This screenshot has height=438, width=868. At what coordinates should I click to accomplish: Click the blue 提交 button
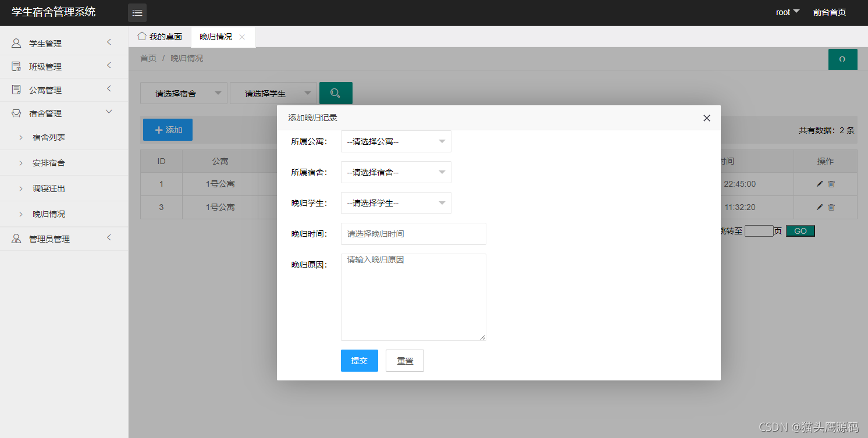click(x=360, y=361)
